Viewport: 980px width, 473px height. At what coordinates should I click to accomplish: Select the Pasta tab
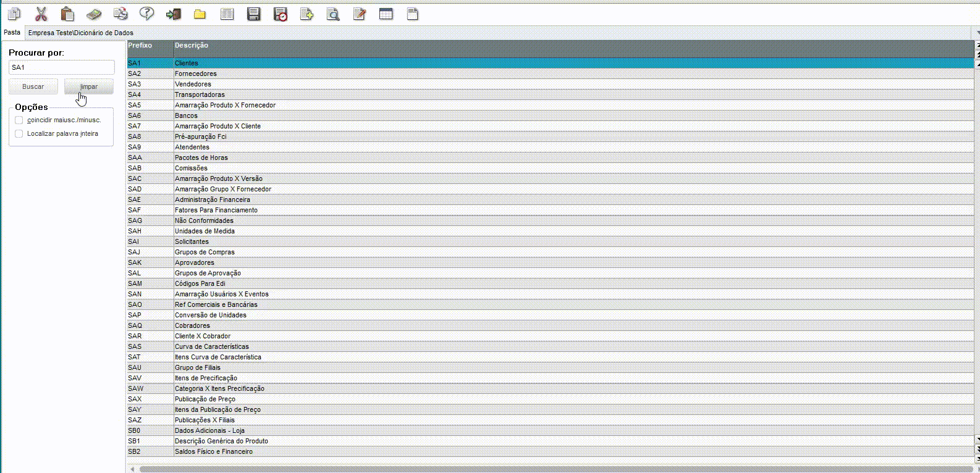tap(12, 32)
